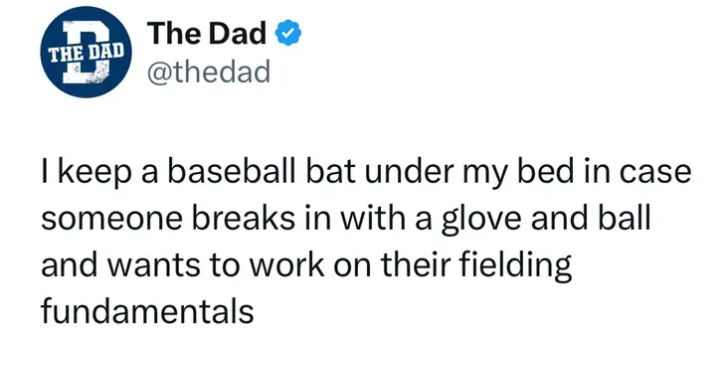Click the word "fundamentals" in the tweet

click(147, 310)
